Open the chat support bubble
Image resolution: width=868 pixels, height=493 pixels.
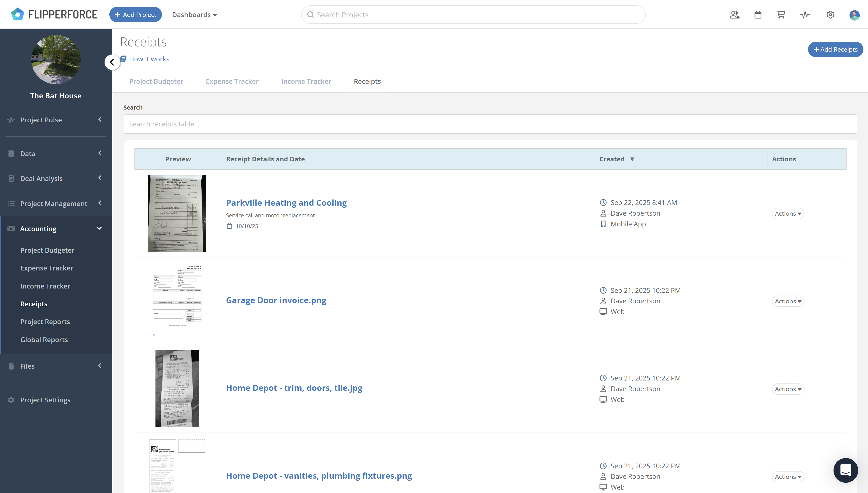tap(845, 470)
